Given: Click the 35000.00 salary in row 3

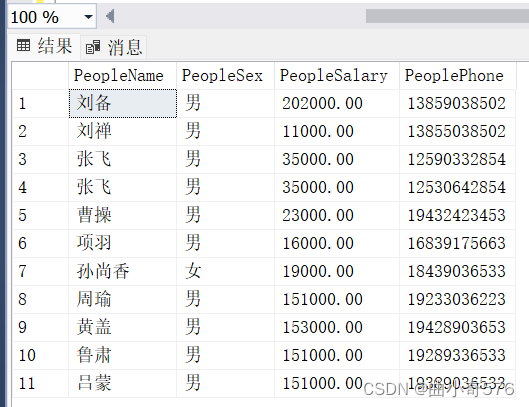Looking at the screenshot, I should (x=337, y=160).
